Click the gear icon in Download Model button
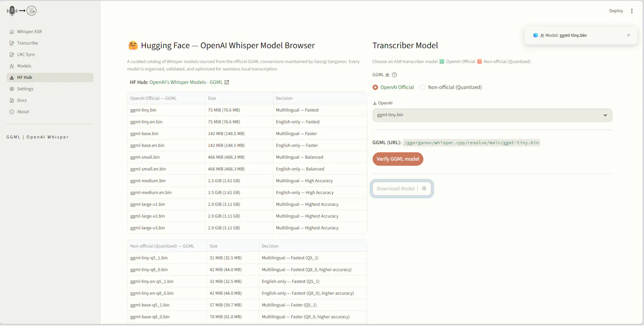644x326 pixels. pyautogui.click(x=424, y=189)
